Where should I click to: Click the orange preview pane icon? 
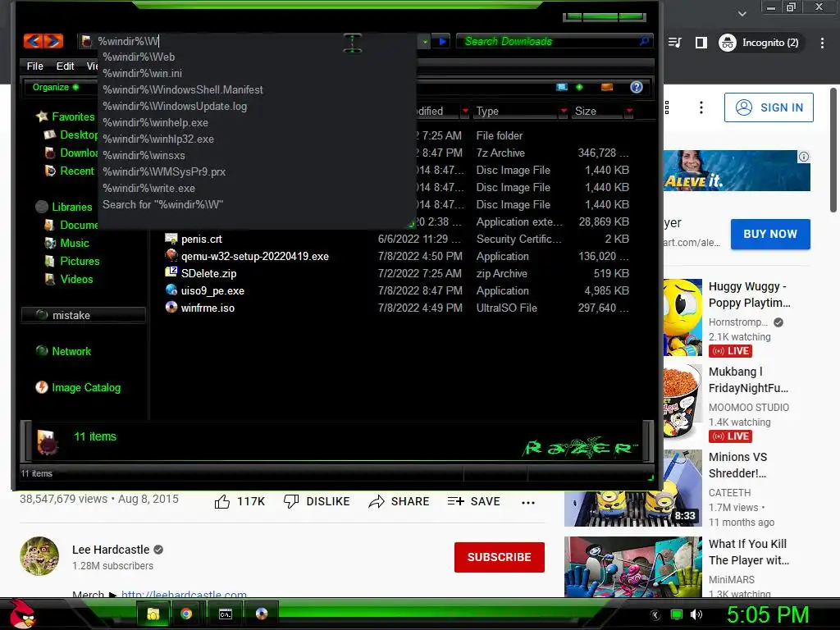tap(606, 87)
